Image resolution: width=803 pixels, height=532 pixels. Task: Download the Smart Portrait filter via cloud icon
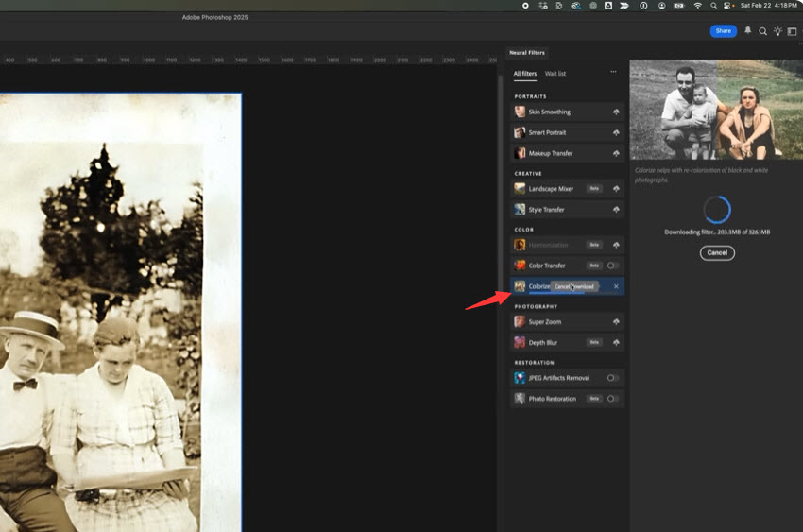616,132
